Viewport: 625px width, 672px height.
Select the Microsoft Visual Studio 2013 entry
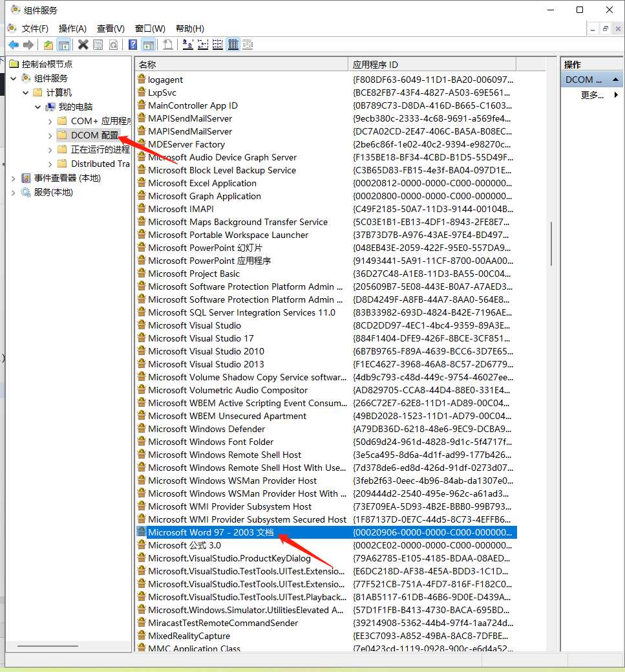click(x=206, y=364)
